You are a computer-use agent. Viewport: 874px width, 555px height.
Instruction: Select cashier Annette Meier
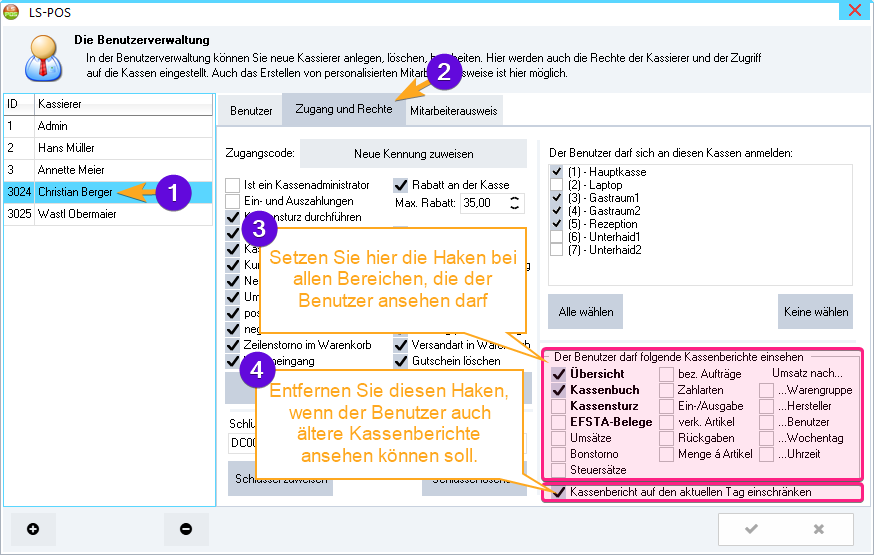109,170
